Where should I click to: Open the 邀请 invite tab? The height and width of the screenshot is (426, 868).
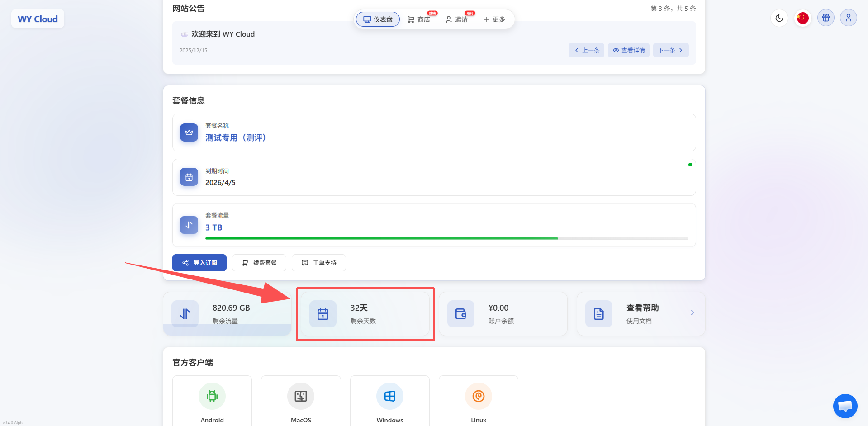coord(457,19)
